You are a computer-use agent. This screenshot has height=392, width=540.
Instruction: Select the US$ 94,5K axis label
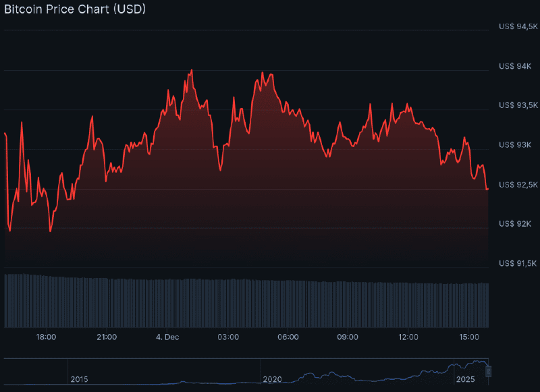[518, 28]
